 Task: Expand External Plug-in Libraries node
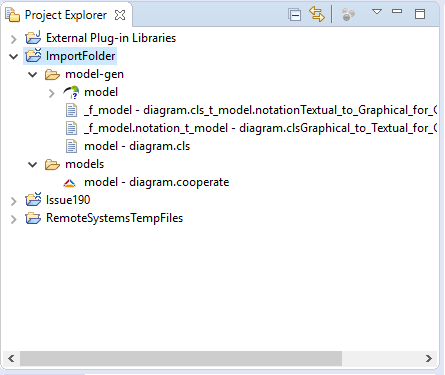[x=13, y=39]
